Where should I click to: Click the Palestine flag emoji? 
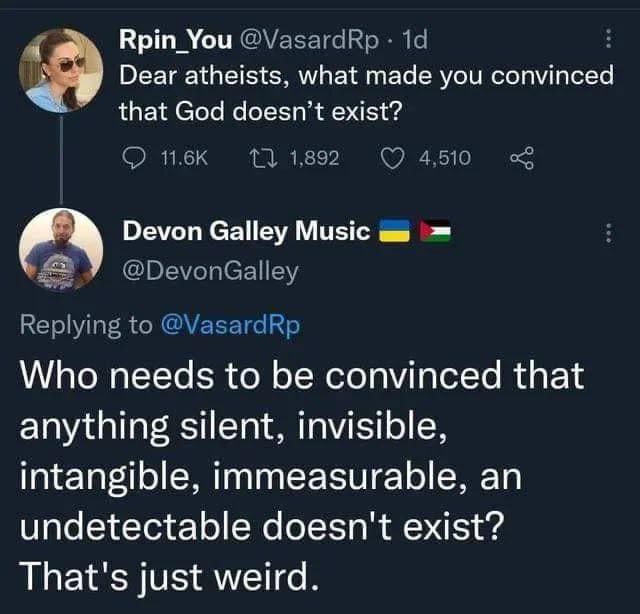pyautogui.click(x=437, y=232)
